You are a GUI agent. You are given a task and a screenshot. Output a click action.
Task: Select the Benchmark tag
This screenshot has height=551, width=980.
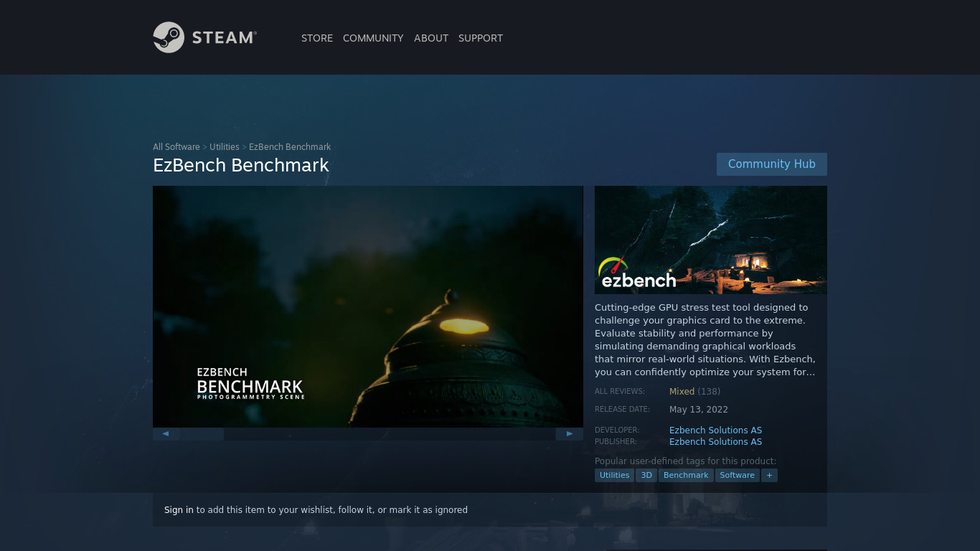point(686,476)
